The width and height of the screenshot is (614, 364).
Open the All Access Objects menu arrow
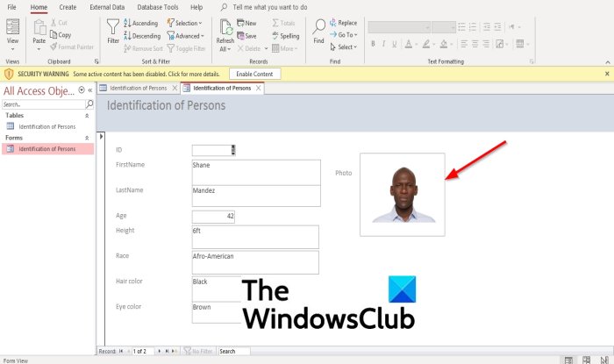(82, 89)
